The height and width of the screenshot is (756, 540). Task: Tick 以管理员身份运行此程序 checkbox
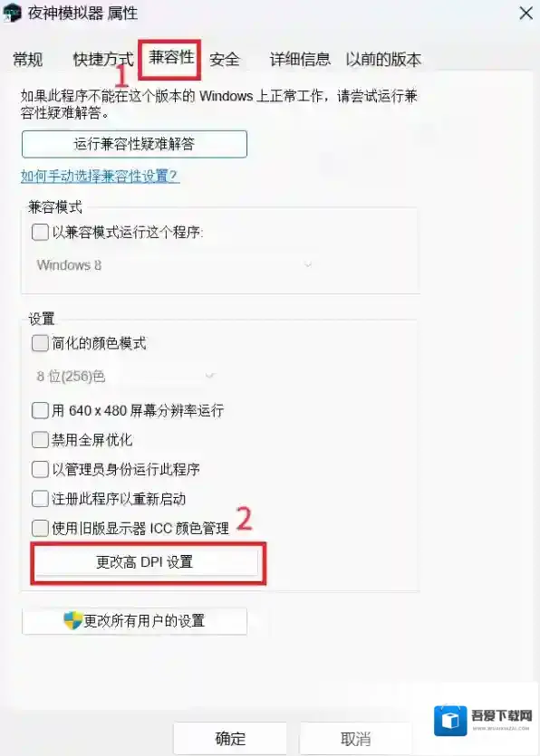click(x=40, y=469)
